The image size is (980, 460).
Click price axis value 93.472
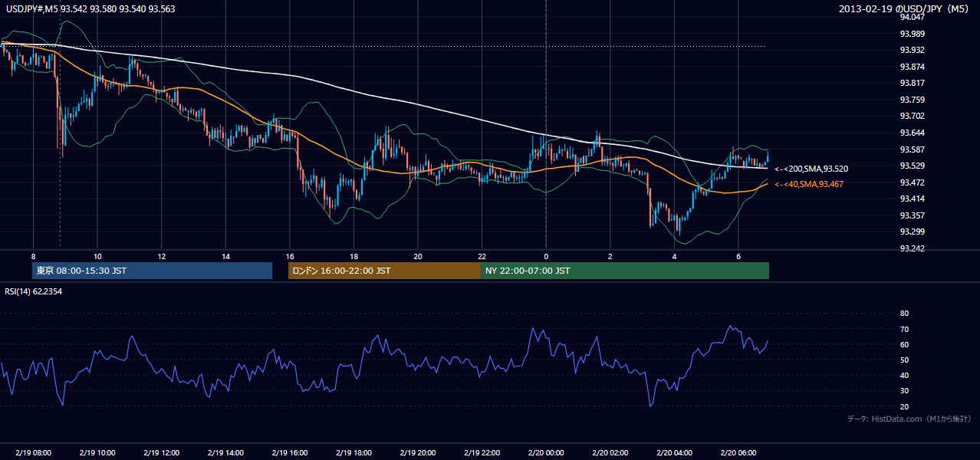(x=911, y=182)
